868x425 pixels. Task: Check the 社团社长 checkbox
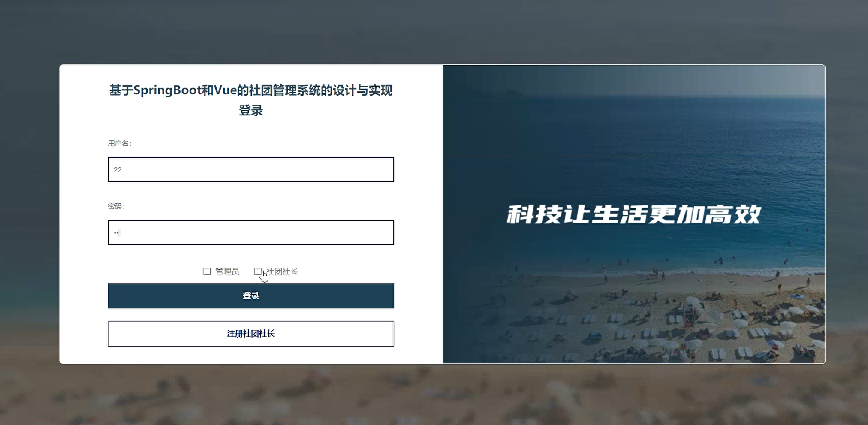(x=258, y=271)
